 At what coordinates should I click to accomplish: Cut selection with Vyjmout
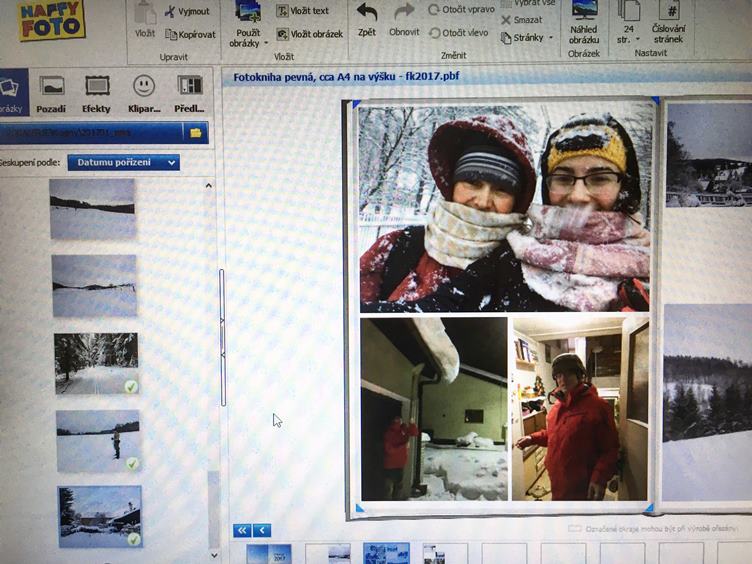coord(187,11)
